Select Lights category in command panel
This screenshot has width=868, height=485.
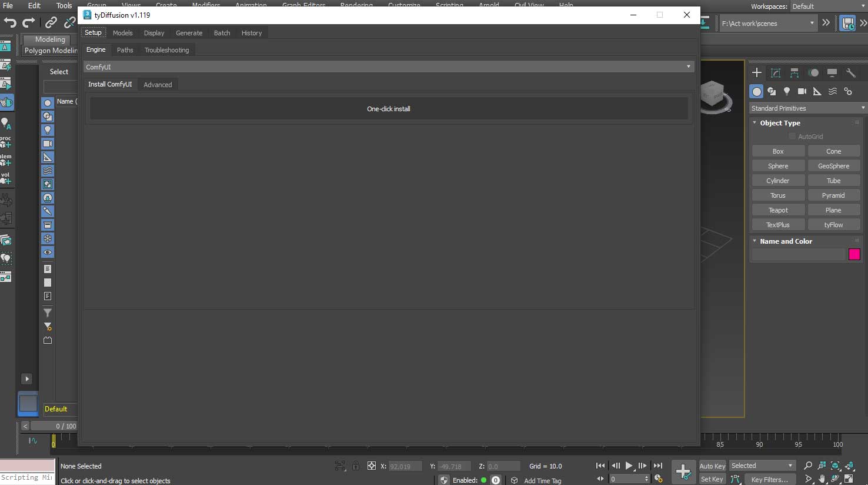[787, 91]
